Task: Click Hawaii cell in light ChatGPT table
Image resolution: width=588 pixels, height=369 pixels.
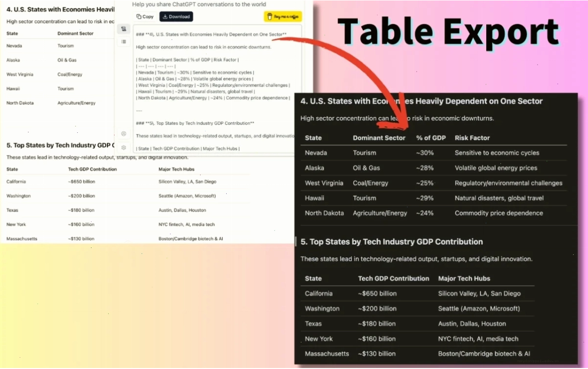Action: point(13,89)
